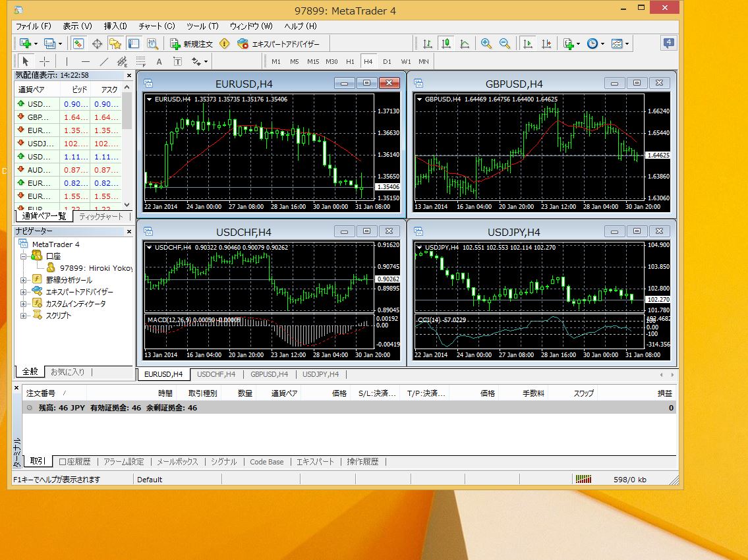Switch to the ティックチャート tab

coord(101,217)
